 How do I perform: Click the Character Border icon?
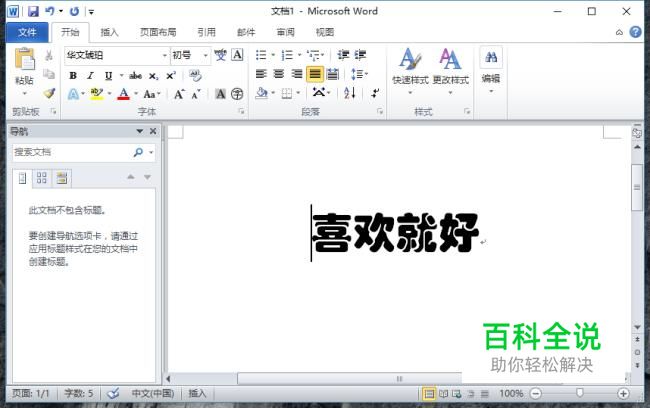pyautogui.click(x=237, y=55)
